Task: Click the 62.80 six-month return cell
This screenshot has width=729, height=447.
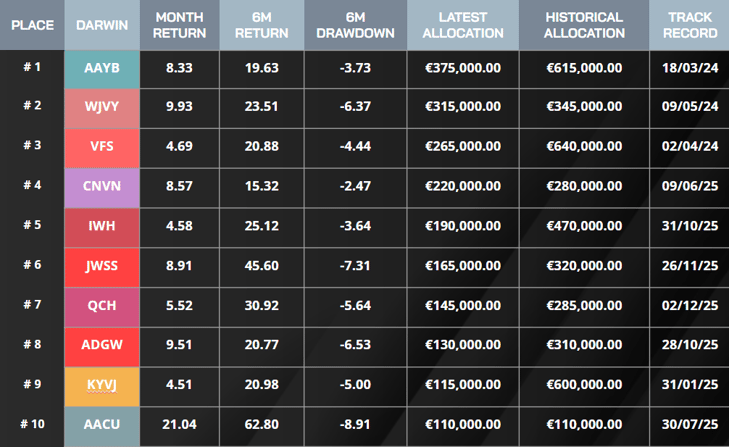Action: click(262, 427)
